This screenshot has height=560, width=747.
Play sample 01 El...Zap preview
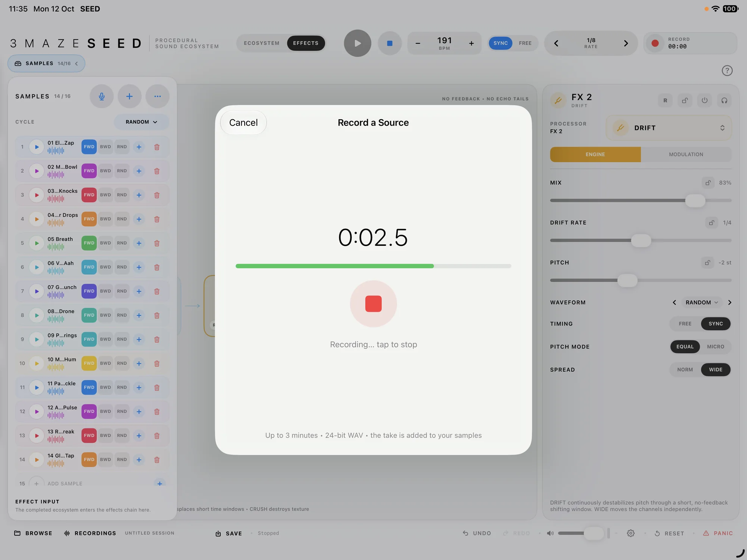tap(37, 147)
